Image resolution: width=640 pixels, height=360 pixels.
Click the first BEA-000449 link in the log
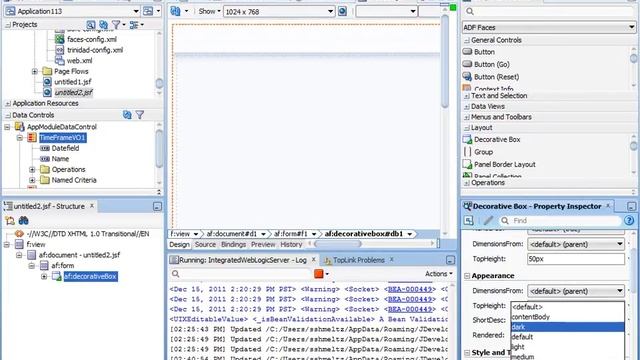pyautogui.click(x=410, y=289)
